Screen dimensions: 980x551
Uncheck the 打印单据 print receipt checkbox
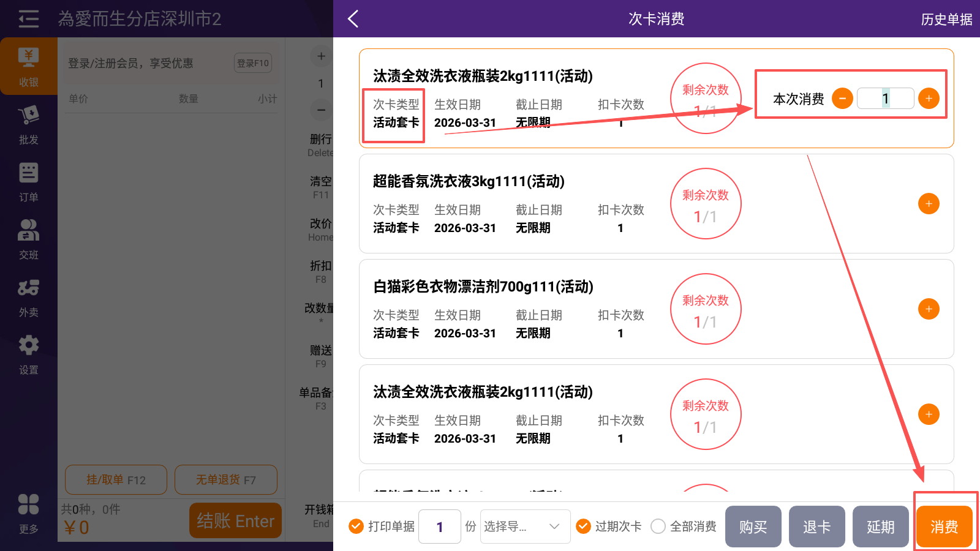(356, 527)
